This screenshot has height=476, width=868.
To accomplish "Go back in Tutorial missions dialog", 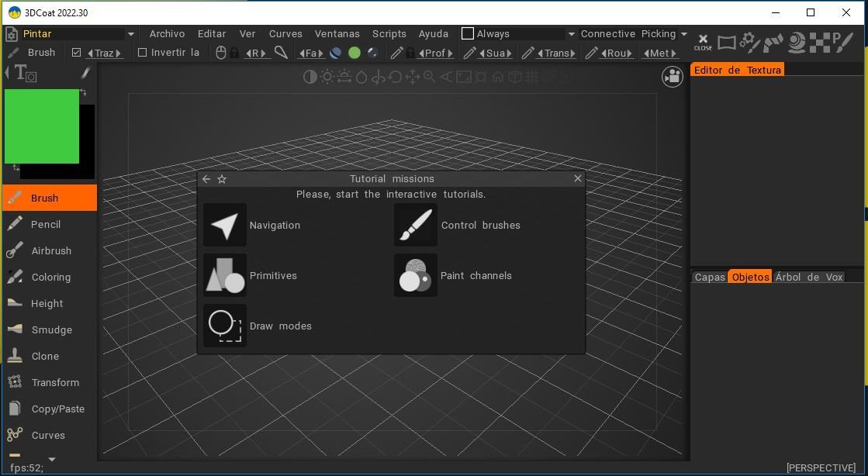I will (206, 179).
